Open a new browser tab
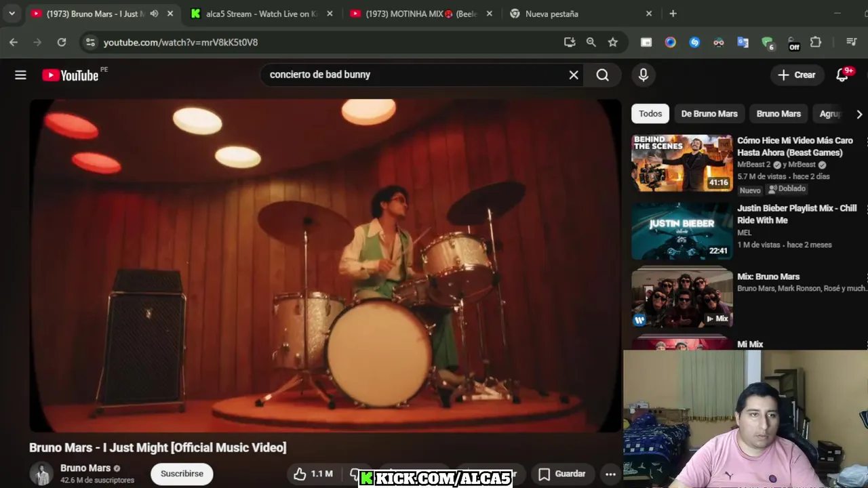The width and height of the screenshot is (868, 488). point(673,14)
